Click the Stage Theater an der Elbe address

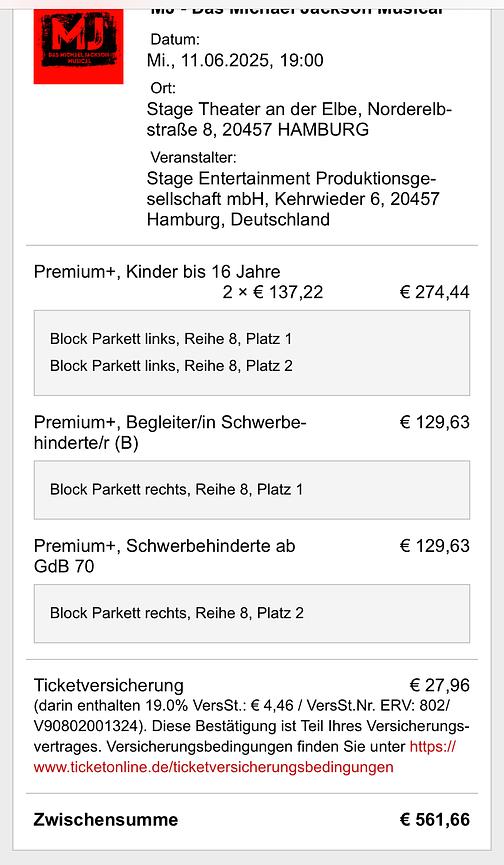point(299,119)
